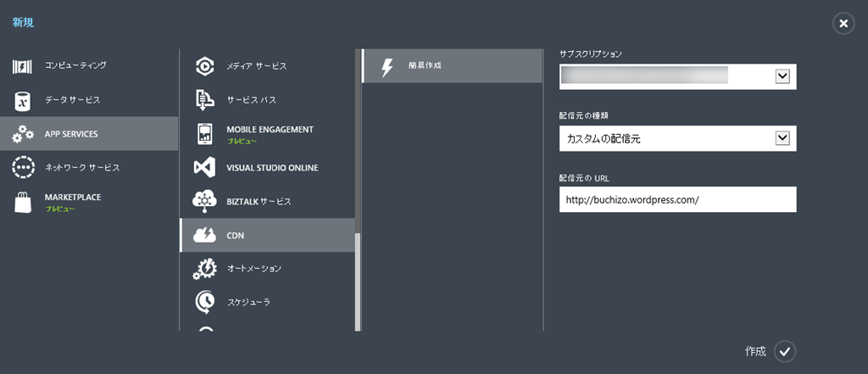The image size is (868, 374).
Task: Click the コンピューティング icon
Action: pos(23,67)
